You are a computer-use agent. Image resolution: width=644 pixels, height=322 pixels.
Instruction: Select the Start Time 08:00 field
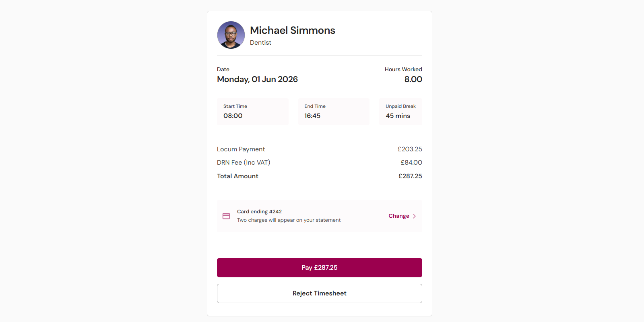[253, 111]
